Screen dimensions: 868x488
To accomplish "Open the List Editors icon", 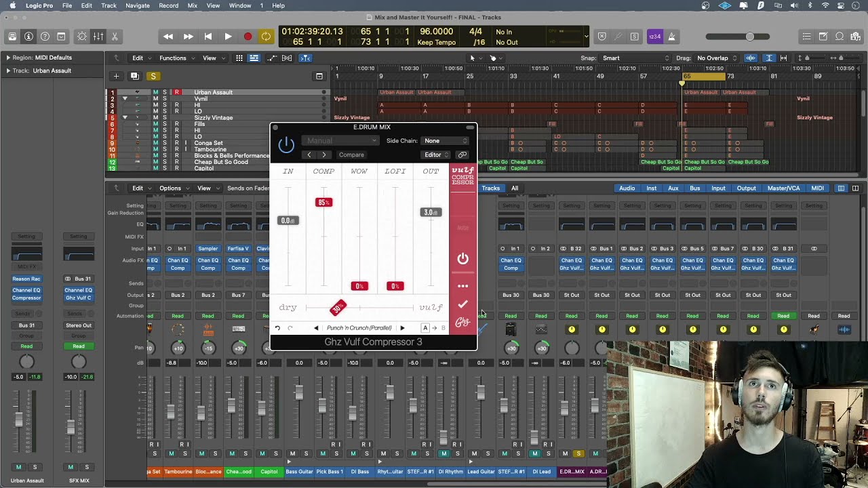I will point(806,37).
